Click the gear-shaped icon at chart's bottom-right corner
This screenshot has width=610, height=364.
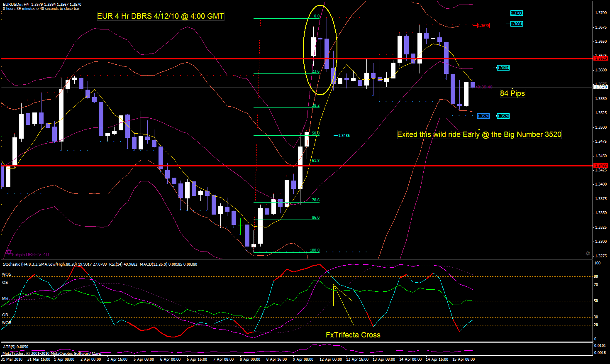pyautogui.click(x=588, y=253)
